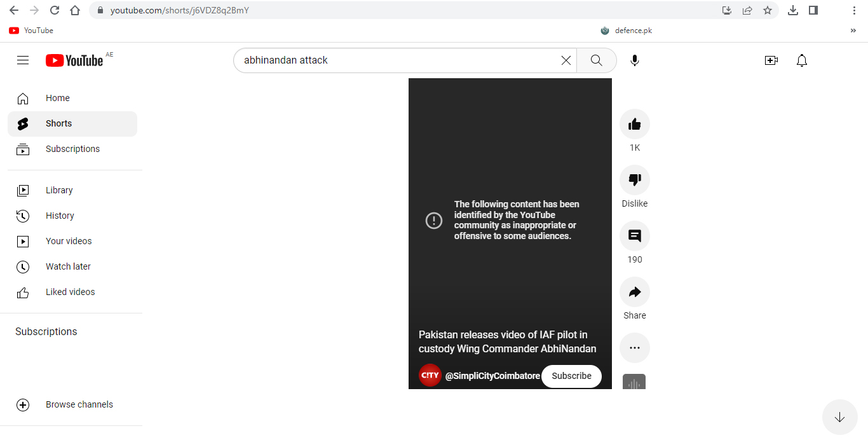Click the browser forward arrow

tap(34, 10)
